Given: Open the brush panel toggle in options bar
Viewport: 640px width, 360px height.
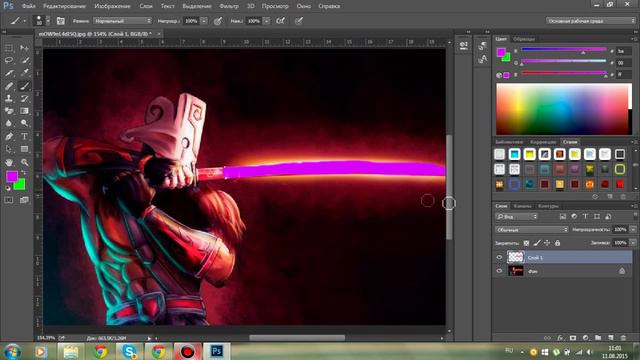Looking at the screenshot, I should (60, 21).
